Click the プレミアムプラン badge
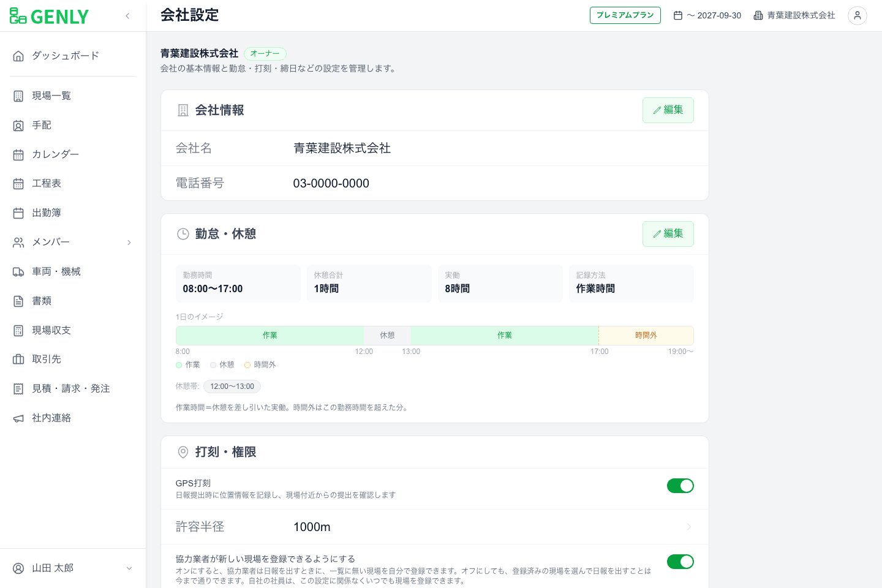 [x=625, y=15]
